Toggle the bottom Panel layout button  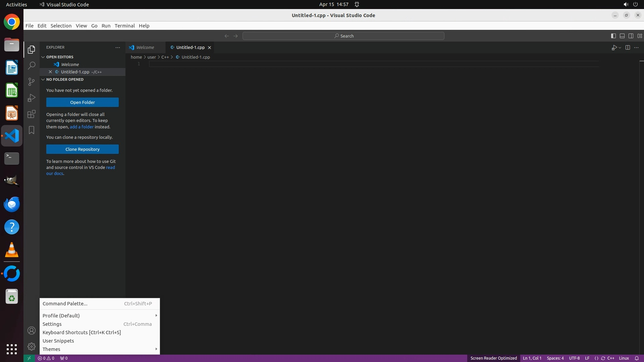[x=622, y=36]
